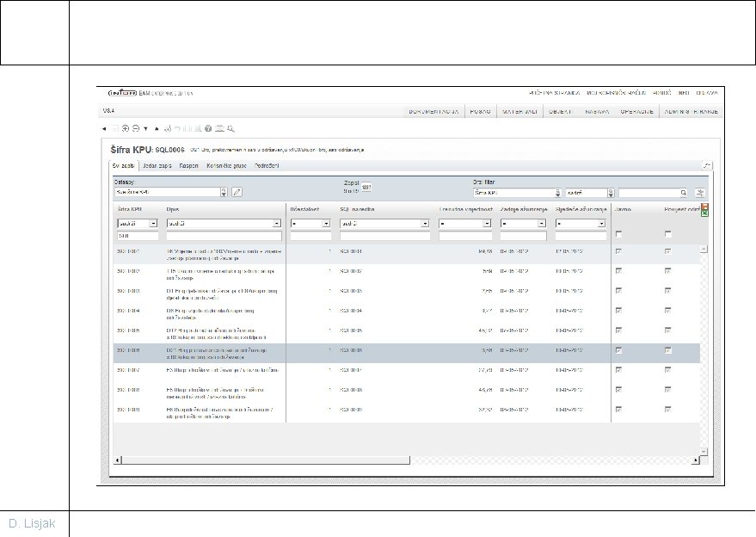Screen dimensions: 756x537
Task: Open the Šifra KPU column operator dropdown
Action: click(153, 224)
